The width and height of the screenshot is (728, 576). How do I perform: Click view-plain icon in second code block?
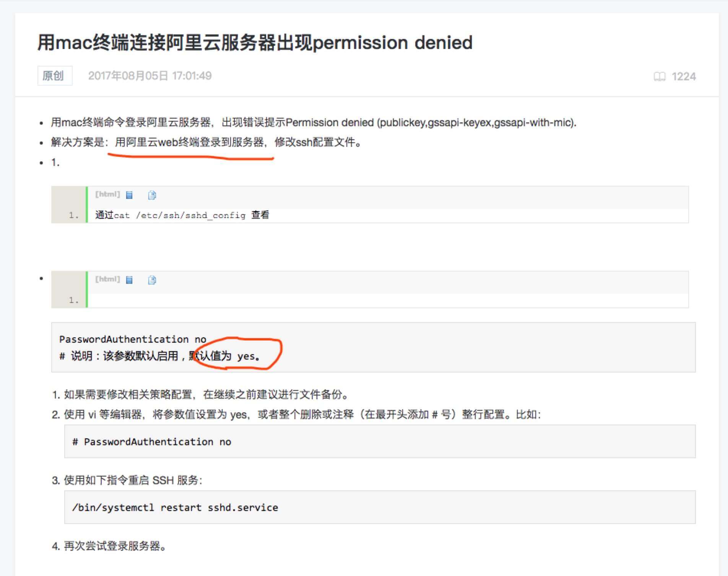pyautogui.click(x=129, y=280)
